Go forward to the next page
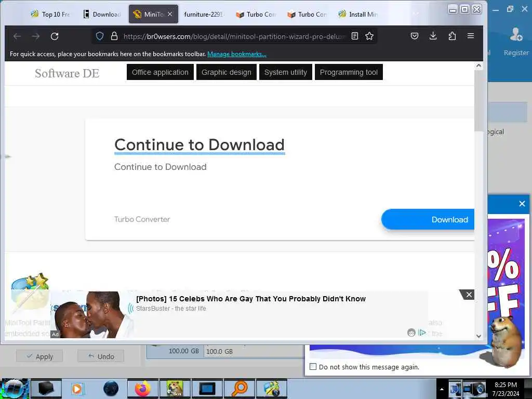 [x=36, y=36]
